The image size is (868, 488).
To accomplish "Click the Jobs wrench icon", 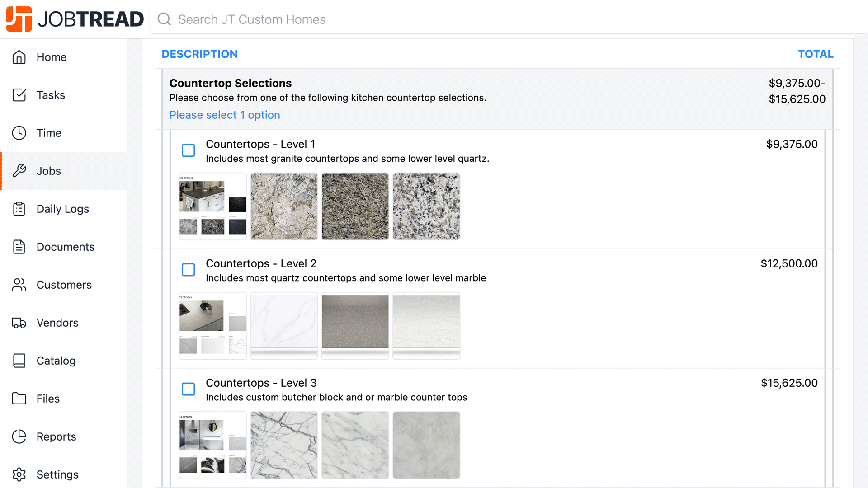I will pyautogui.click(x=19, y=171).
